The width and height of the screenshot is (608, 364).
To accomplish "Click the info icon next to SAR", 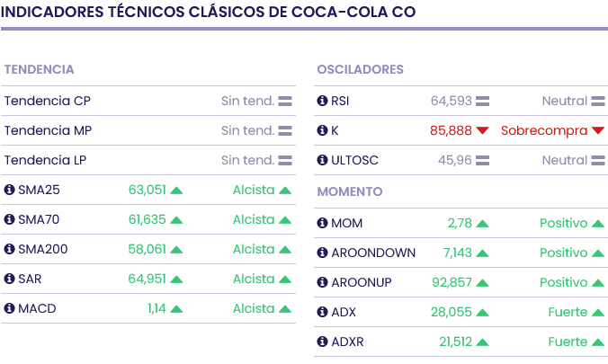I will point(10,279).
